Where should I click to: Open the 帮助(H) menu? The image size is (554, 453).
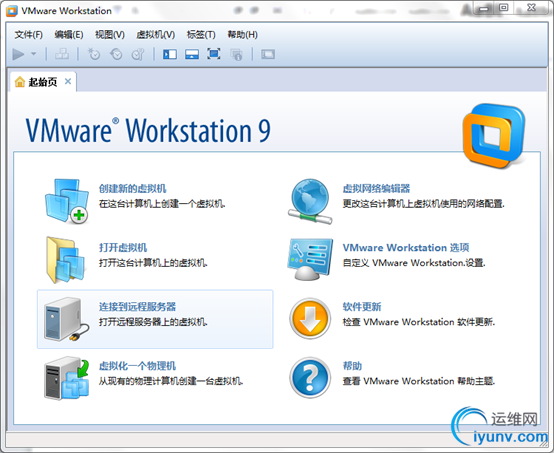242,35
